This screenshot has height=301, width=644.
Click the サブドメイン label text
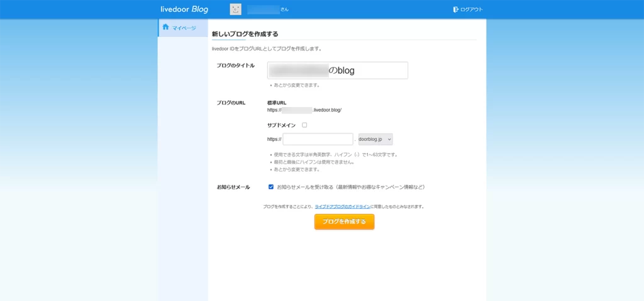click(281, 125)
